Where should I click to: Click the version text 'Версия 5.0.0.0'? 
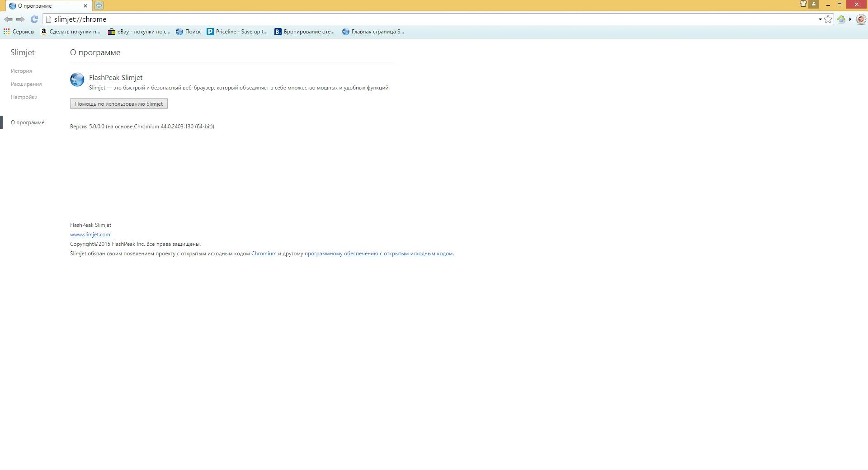(87, 127)
